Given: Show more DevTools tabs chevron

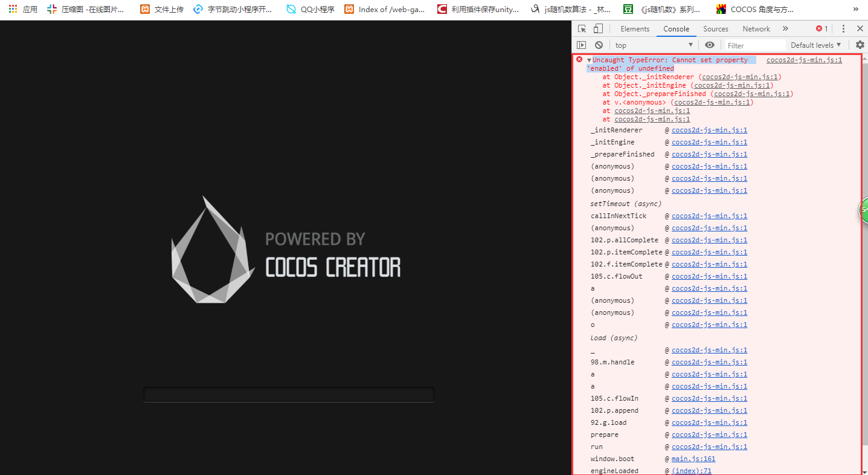Looking at the screenshot, I should click(x=785, y=29).
